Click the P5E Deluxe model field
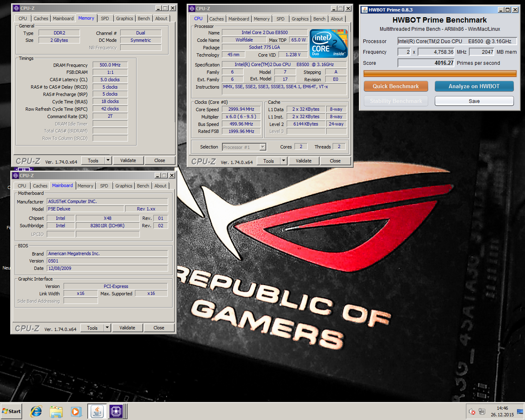Screen dimensions: 525x420 coord(85,209)
